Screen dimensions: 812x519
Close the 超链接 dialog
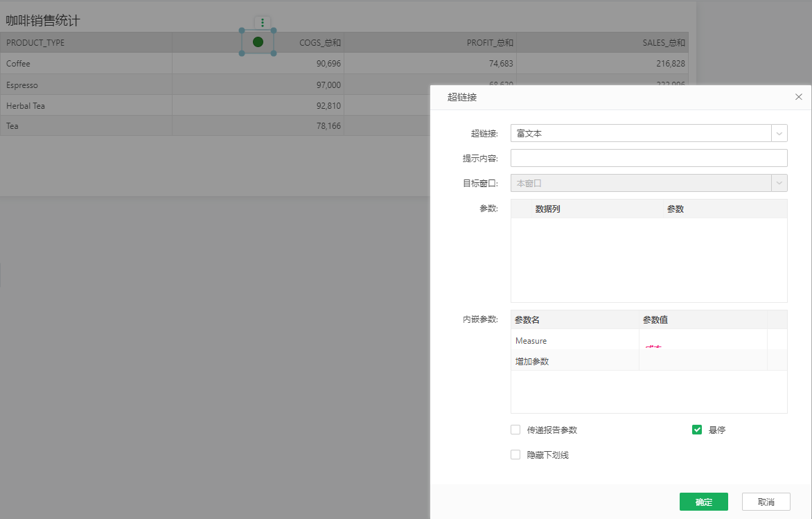(x=799, y=97)
